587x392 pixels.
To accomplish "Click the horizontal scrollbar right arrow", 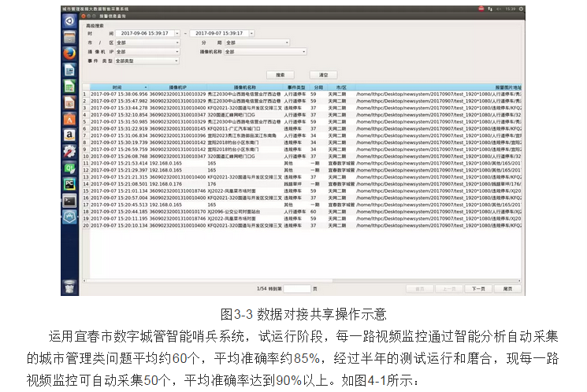I will tap(519, 280).
